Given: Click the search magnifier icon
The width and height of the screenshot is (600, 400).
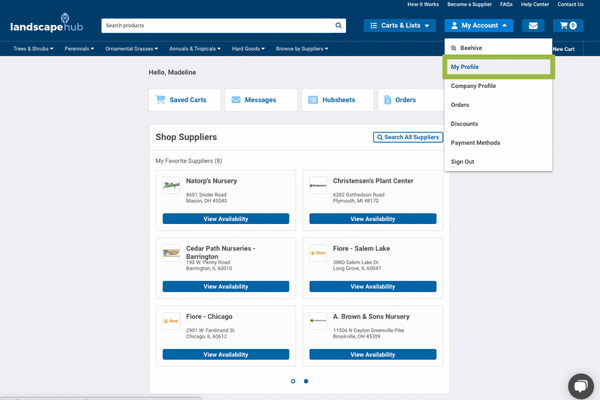Looking at the screenshot, I should [x=338, y=25].
